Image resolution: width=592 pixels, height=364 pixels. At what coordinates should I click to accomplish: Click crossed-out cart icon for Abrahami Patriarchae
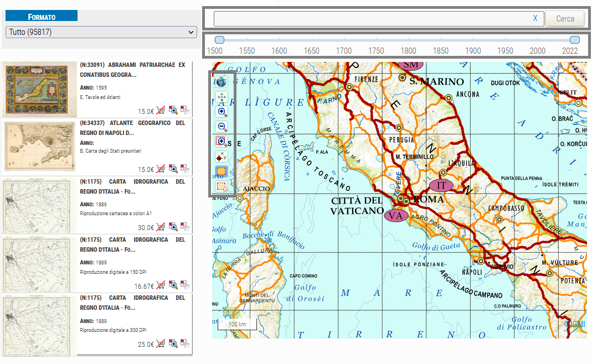pos(161,110)
